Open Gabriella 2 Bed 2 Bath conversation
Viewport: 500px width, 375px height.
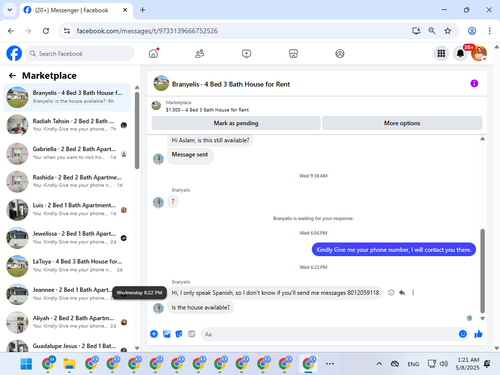(67, 153)
